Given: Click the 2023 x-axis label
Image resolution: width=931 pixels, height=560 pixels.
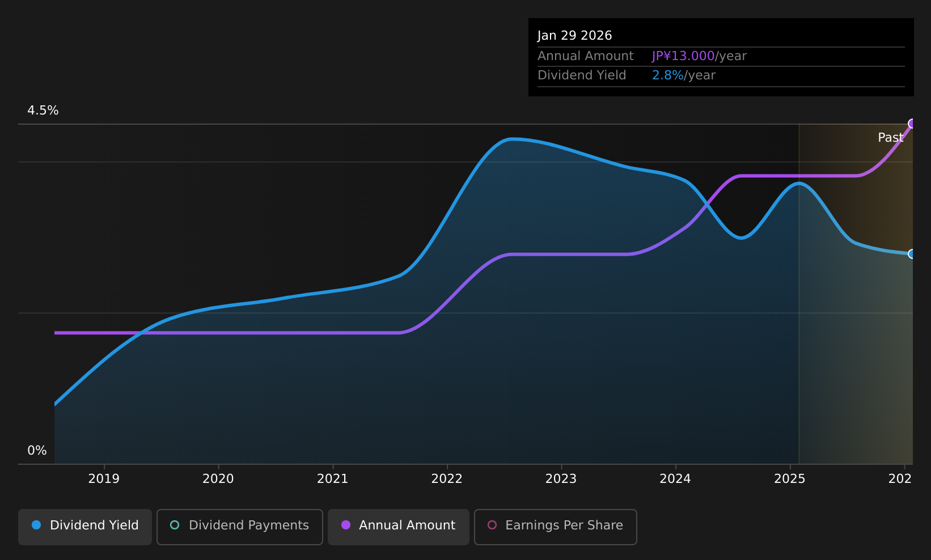Looking at the screenshot, I should pyautogui.click(x=561, y=479).
